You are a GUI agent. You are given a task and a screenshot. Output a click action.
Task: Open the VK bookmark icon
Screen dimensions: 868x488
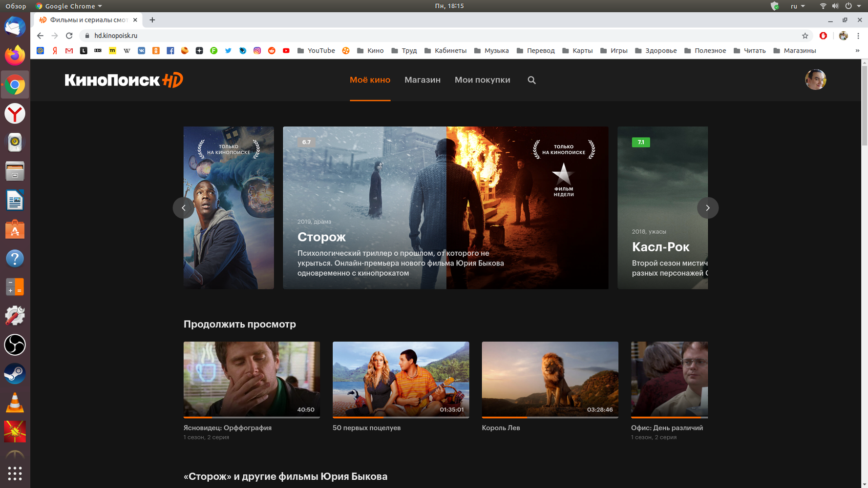coord(142,51)
